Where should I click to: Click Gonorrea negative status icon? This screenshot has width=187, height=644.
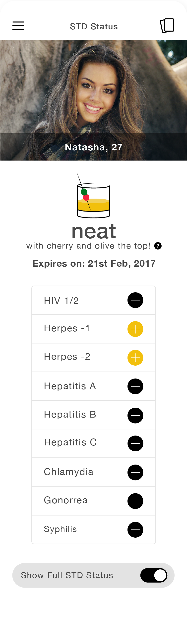tap(135, 501)
